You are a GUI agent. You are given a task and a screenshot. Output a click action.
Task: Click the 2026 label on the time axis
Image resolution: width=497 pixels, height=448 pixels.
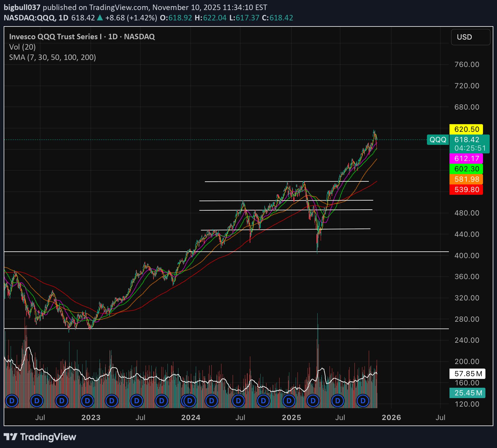pyautogui.click(x=391, y=417)
